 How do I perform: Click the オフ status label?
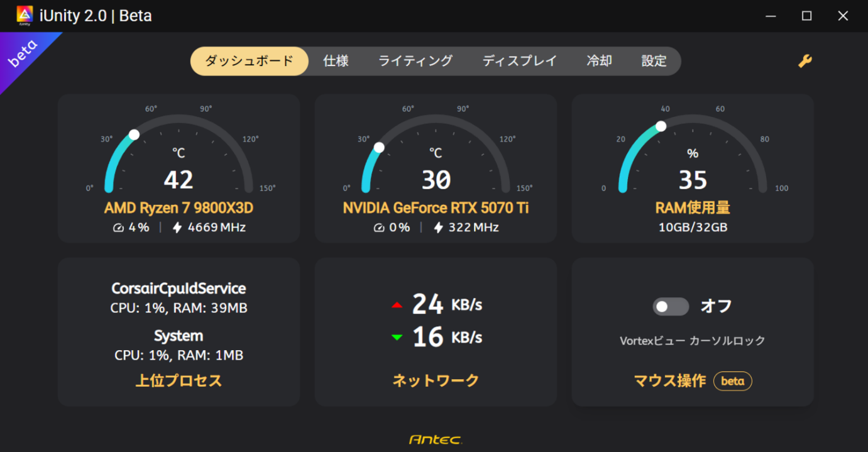[x=717, y=306]
